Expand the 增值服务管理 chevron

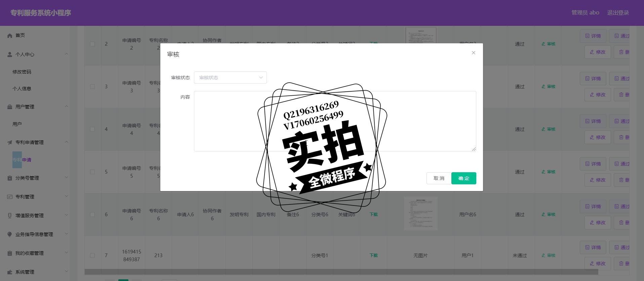[x=66, y=215]
